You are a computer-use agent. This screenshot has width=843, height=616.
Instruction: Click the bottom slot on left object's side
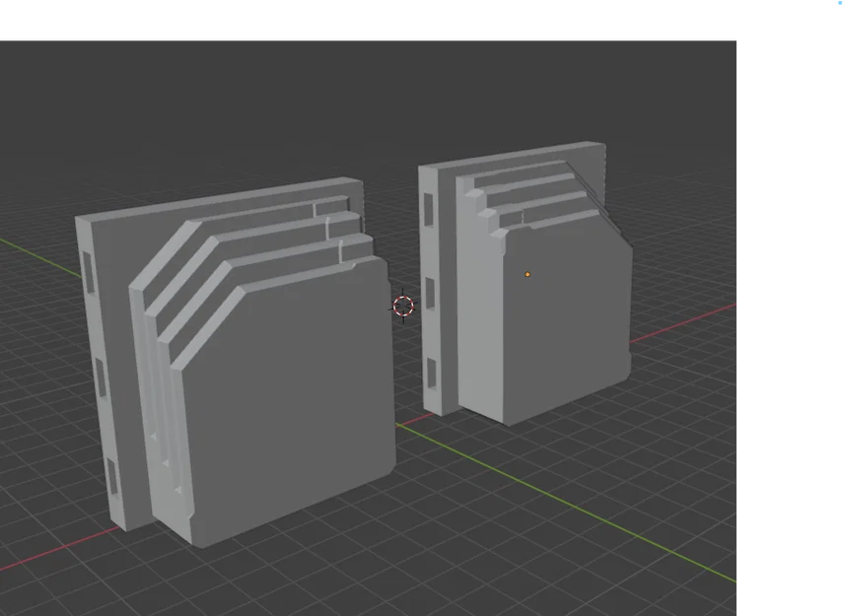point(111,476)
